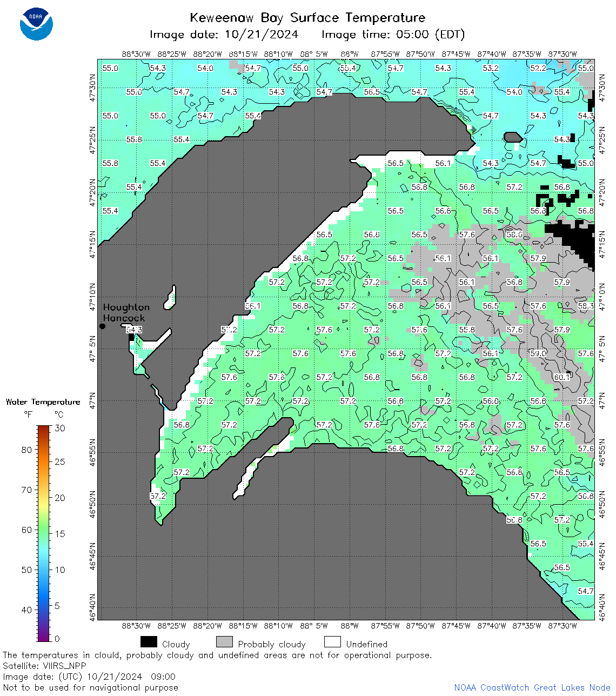
Task: Click the 'Image date: 10/21/2024' header text
Action: [x=224, y=35]
